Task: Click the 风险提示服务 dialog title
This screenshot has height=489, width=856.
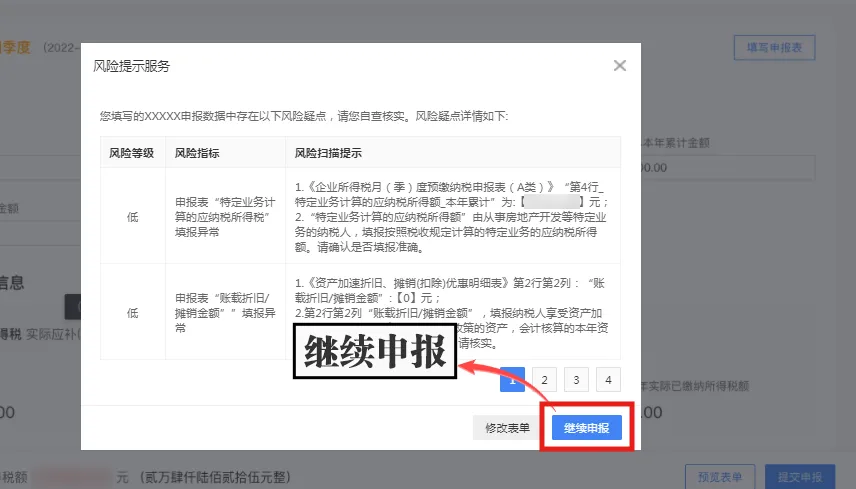Action: [131, 66]
